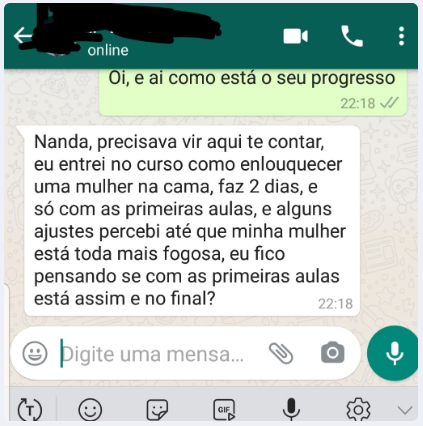Viewport: 423px width, 426px height.
Task: Open the camera from message box
Action: point(332,352)
